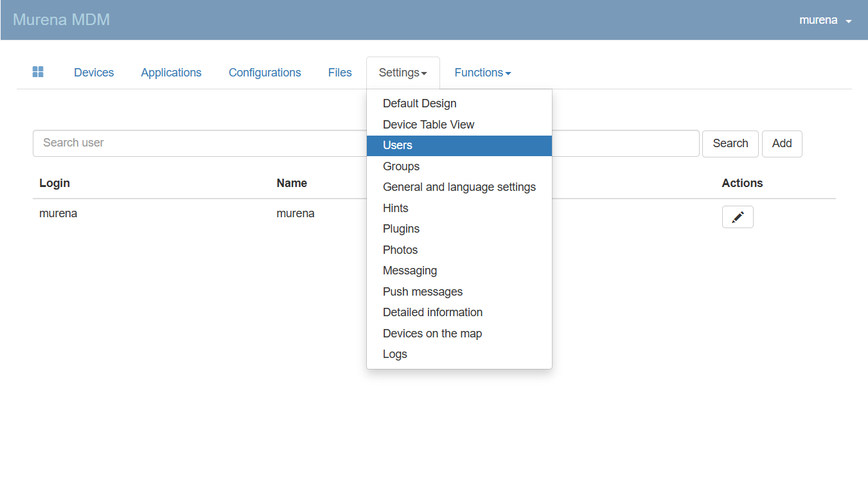This screenshot has height=482, width=868.
Task: Open Groups from the menu
Action: [x=401, y=166]
